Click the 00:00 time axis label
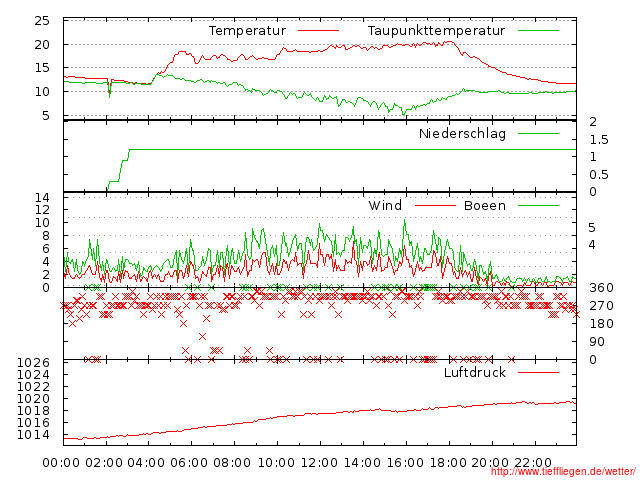This screenshot has height=480, width=640. (x=61, y=463)
